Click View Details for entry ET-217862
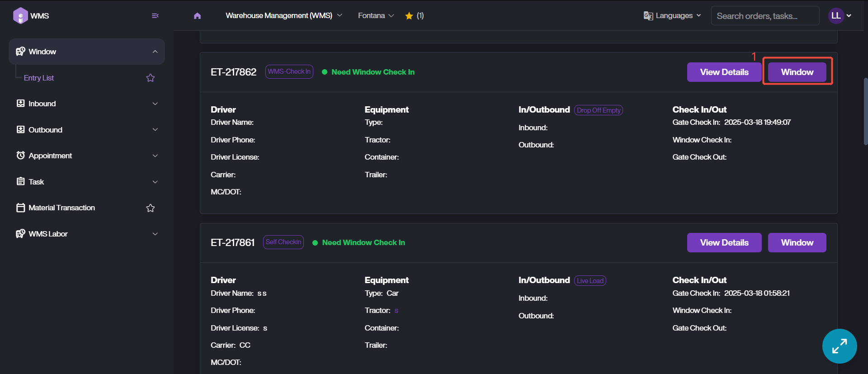868x374 pixels. (x=724, y=72)
